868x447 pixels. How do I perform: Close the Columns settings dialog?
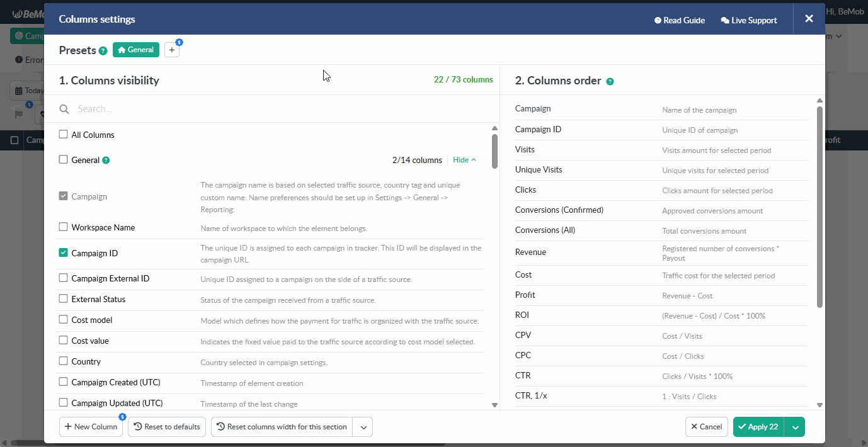(x=809, y=19)
